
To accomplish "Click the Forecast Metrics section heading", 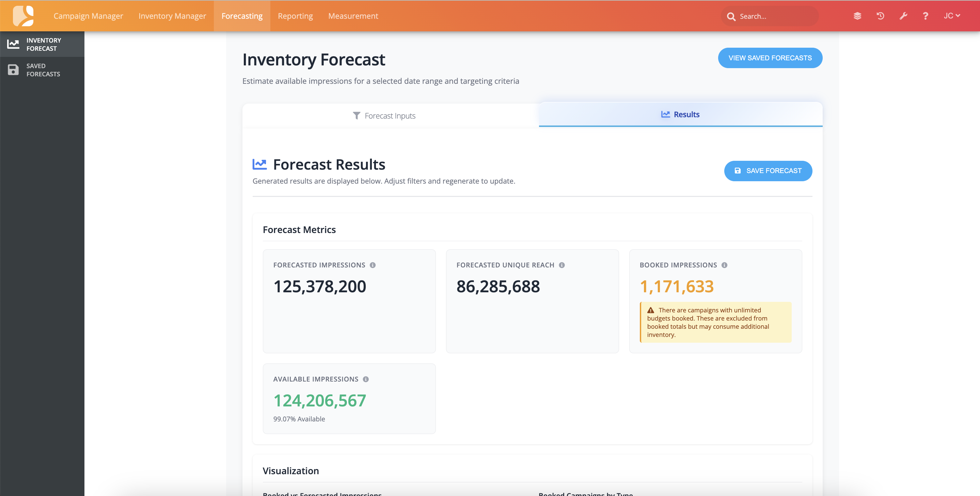I will click(x=299, y=230).
